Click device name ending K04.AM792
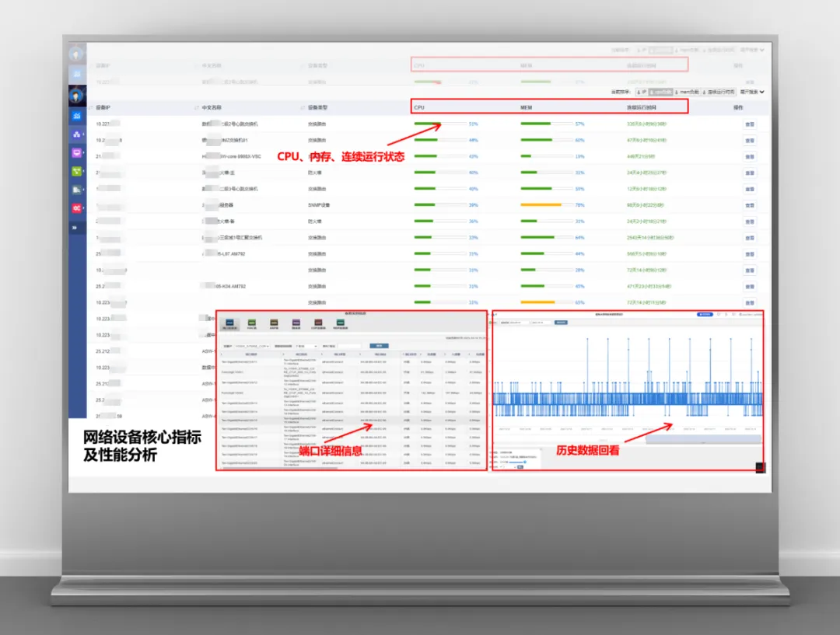Viewport: 840px width, 635px height. pyautogui.click(x=223, y=287)
